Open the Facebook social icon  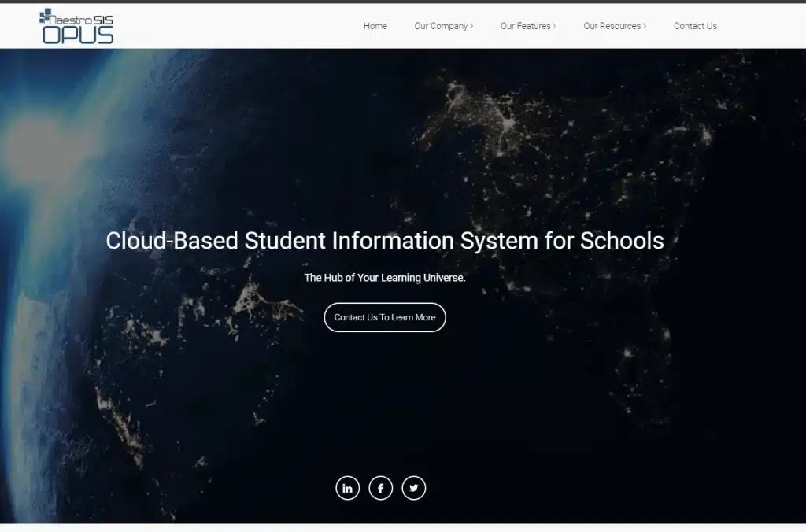(x=381, y=488)
